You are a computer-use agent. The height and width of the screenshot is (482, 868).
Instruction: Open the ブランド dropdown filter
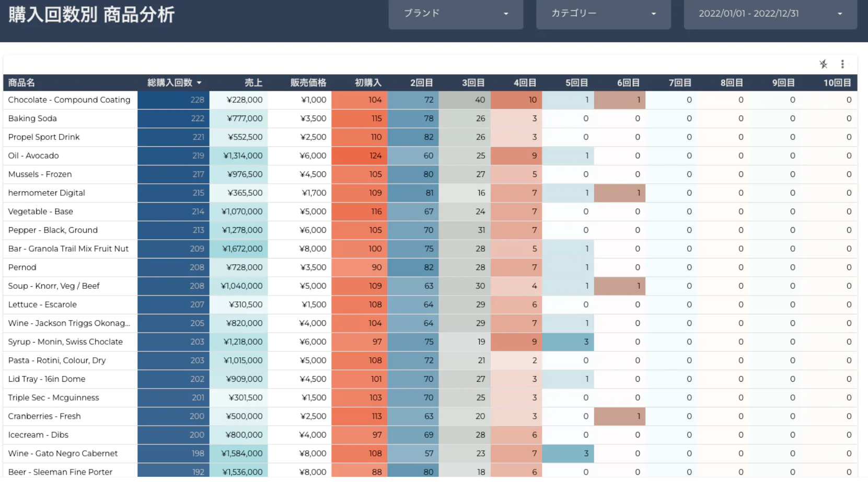point(456,14)
